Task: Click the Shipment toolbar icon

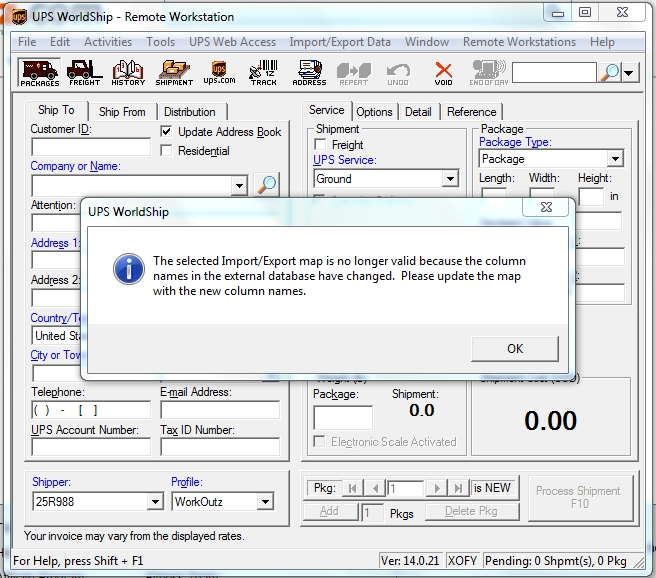Action: click(174, 73)
